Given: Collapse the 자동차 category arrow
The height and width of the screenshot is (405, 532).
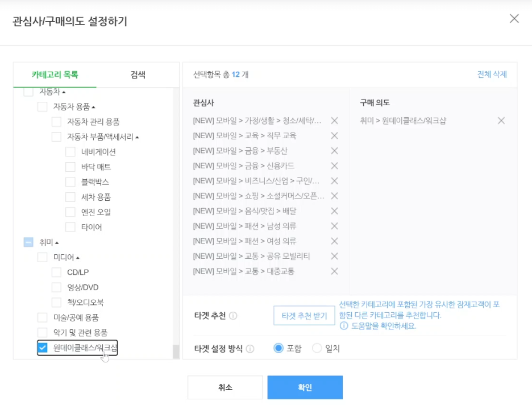Looking at the screenshot, I should click(64, 92).
